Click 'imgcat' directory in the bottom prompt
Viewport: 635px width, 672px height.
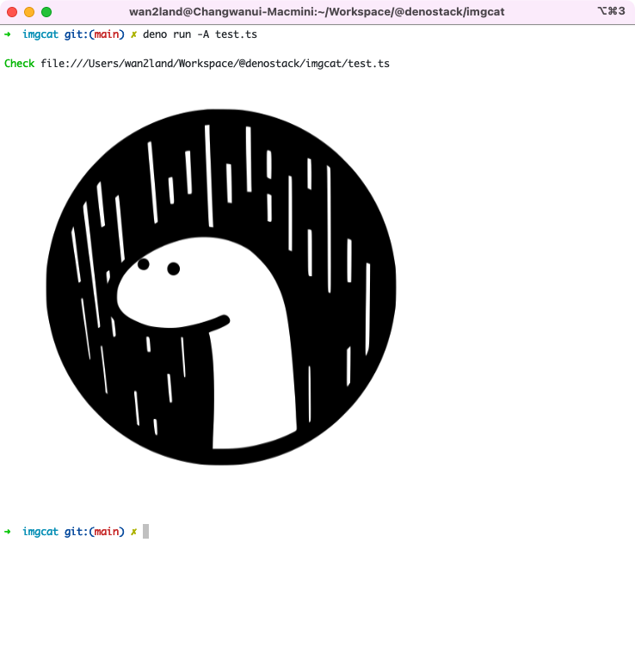tap(40, 532)
